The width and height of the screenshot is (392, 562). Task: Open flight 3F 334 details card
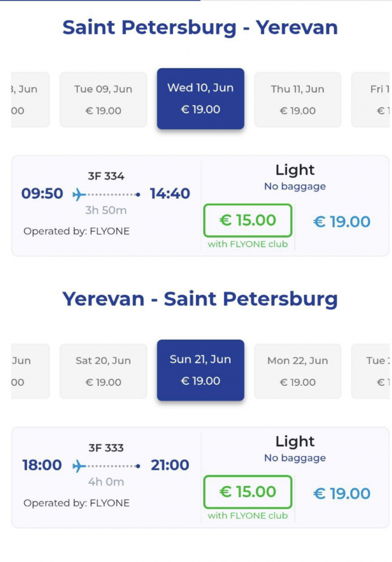click(106, 206)
